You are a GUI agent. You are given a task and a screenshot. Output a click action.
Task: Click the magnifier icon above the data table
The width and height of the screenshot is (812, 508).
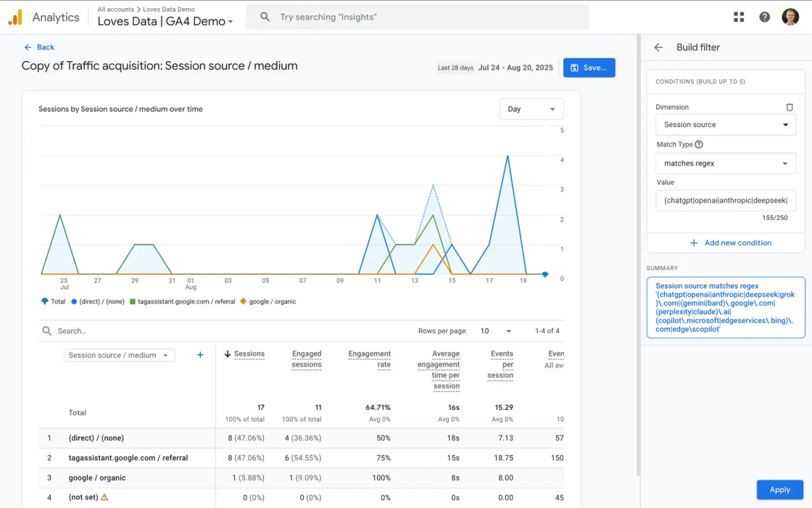point(45,330)
